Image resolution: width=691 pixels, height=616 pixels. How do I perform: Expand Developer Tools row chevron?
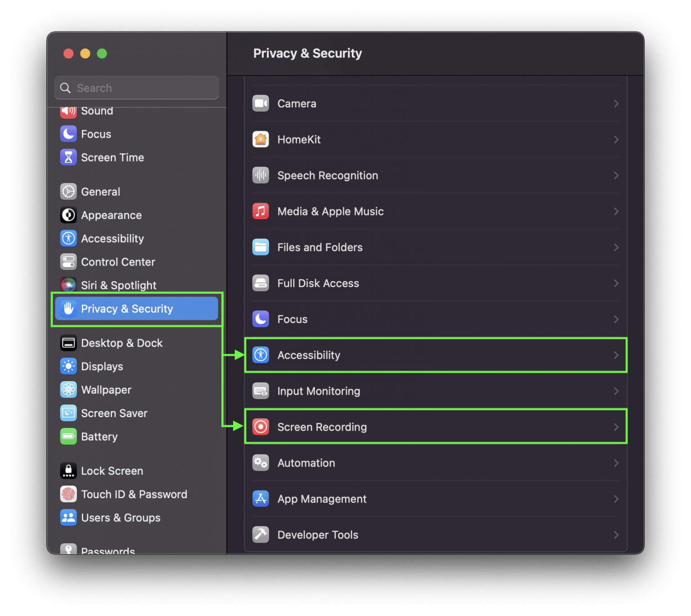(616, 535)
